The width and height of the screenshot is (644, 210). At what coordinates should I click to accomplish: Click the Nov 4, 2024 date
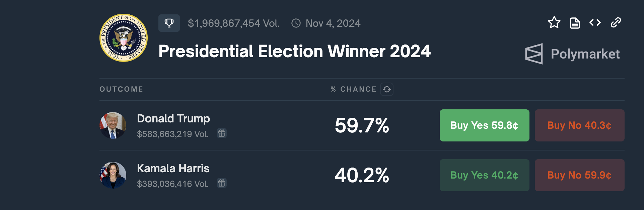click(x=333, y=23)
